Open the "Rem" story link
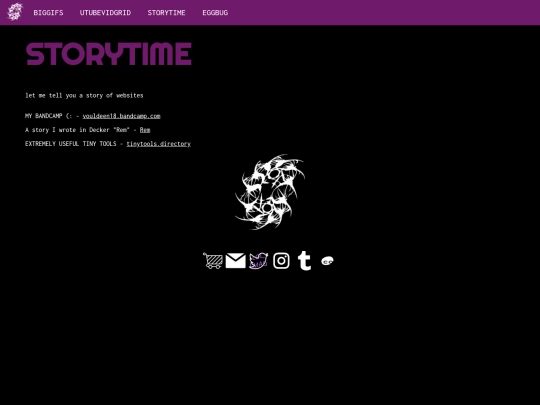Viewport: 540px width, 405px height. pos(145,130)
